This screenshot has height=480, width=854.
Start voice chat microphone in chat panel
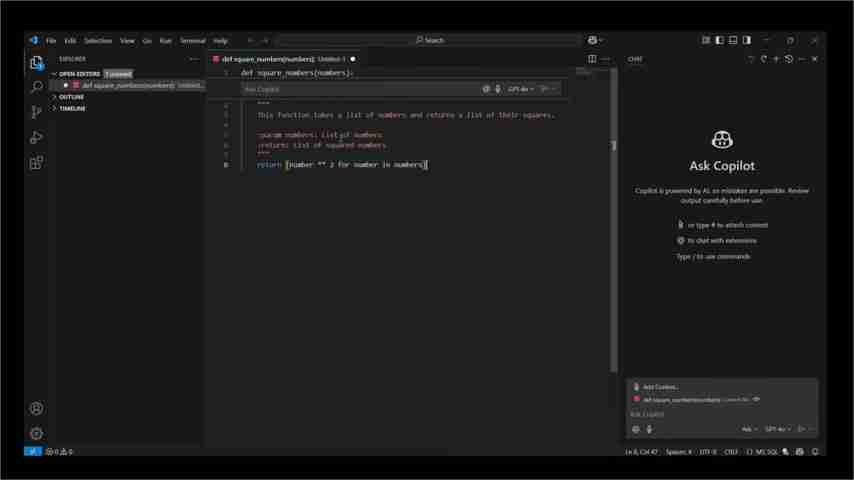click(x=649, y=429)
